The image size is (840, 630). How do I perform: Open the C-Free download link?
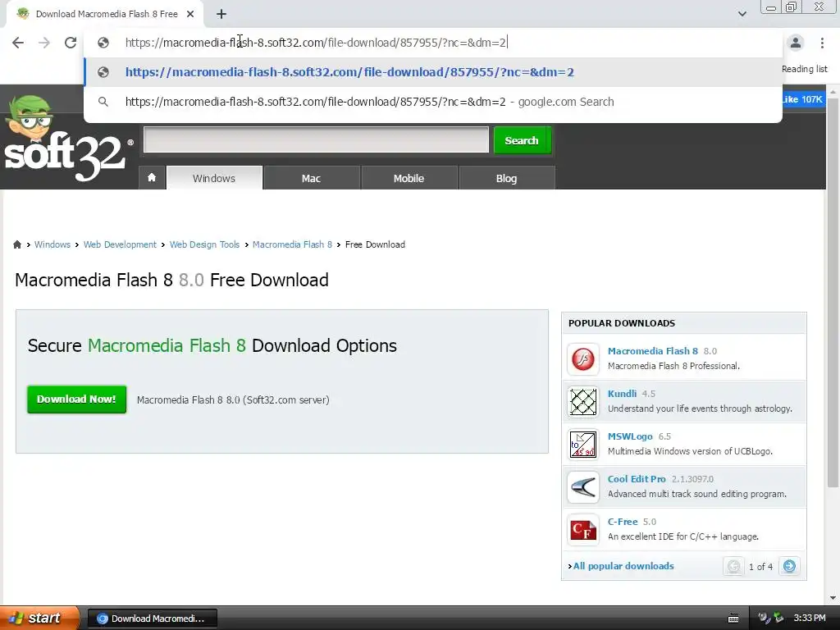[x=623, y=522]
